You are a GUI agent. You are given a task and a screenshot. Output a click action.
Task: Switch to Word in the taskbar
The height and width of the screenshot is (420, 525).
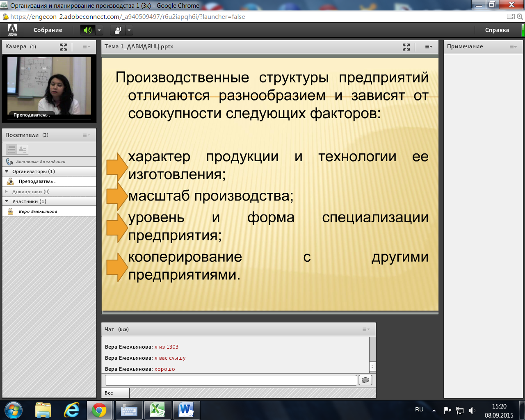(186, 410)
